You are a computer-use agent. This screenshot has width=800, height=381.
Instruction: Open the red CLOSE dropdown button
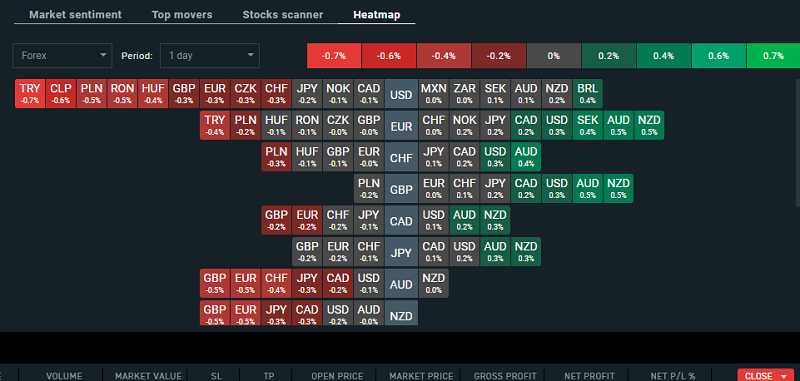tap(766, 376)
